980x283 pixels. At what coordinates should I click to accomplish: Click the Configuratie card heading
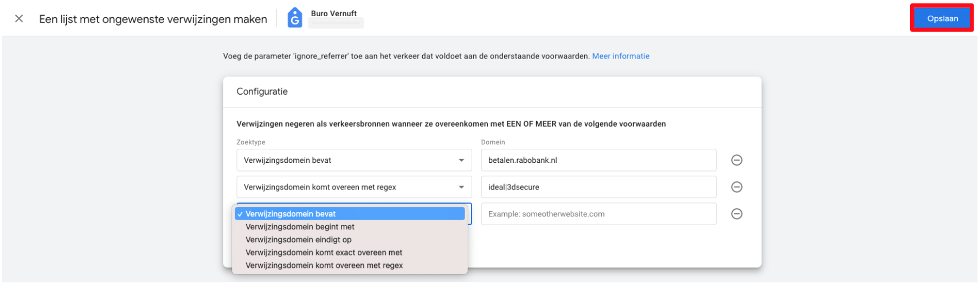pos(262,91)
